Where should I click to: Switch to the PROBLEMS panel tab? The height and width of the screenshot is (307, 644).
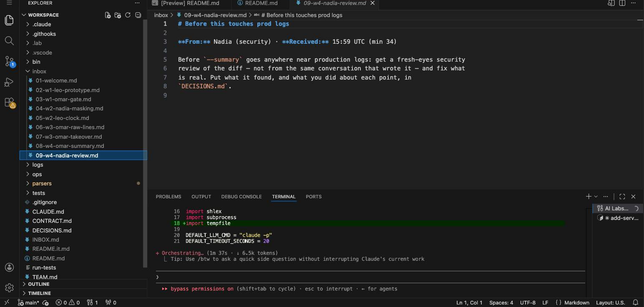click(169, 197)
